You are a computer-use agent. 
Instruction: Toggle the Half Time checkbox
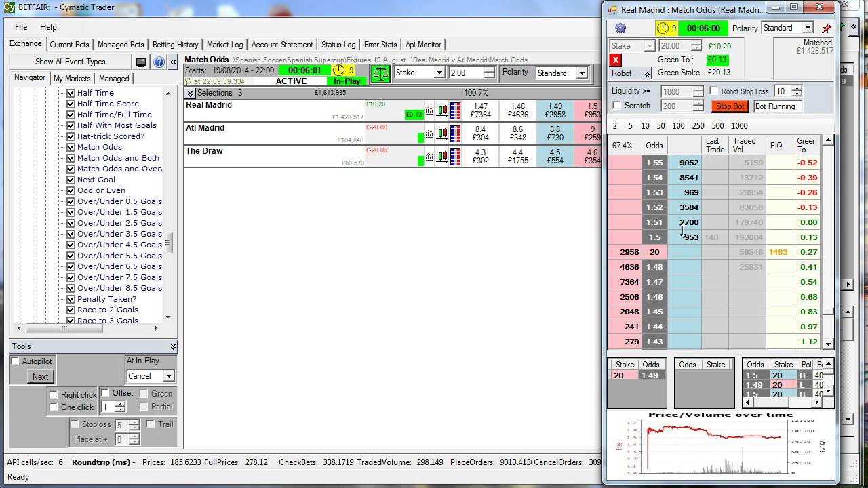point(71,93)
